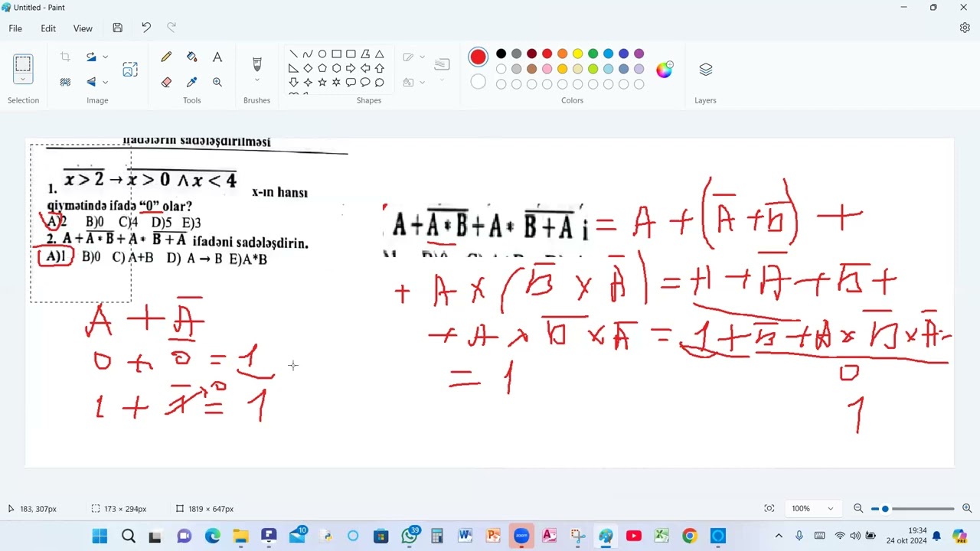Open the Edit colors rainbow wheel
980x551 pixels.
[664, 70]
